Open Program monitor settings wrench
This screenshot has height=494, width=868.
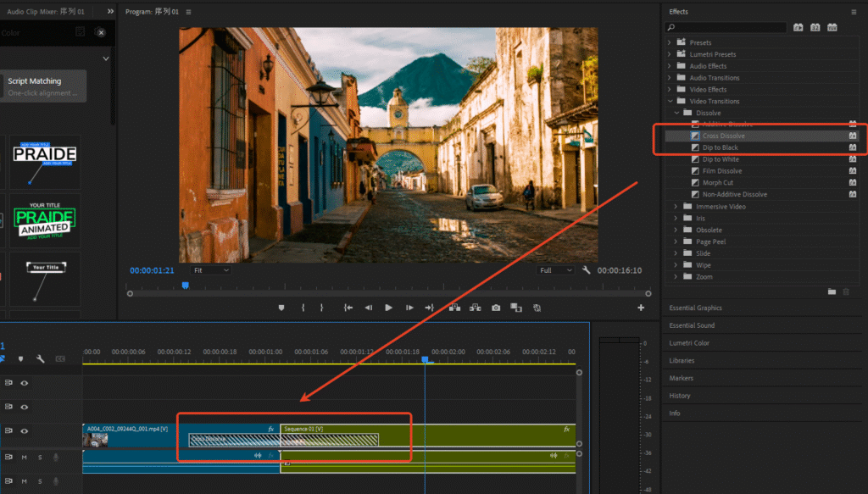[586, 270]
